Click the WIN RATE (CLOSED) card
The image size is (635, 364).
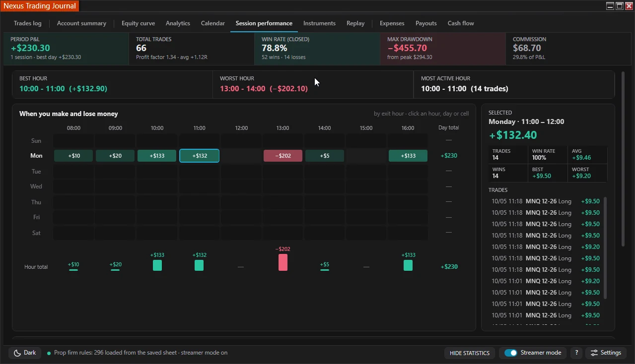pos(317,49)
